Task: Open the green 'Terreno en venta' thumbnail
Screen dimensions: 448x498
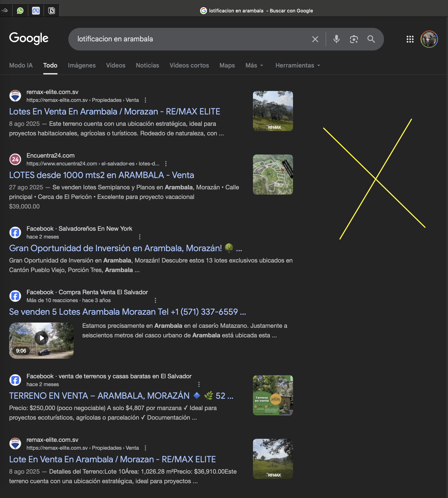Action: click(x=273, y=395)
